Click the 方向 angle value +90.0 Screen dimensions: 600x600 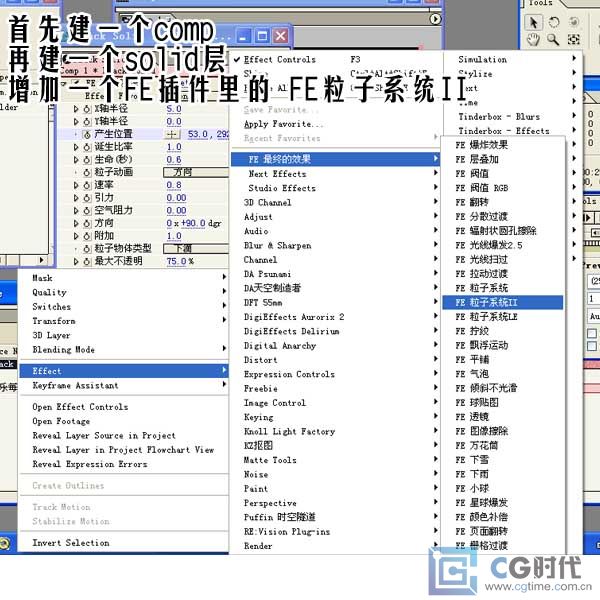tap(193, 223)
